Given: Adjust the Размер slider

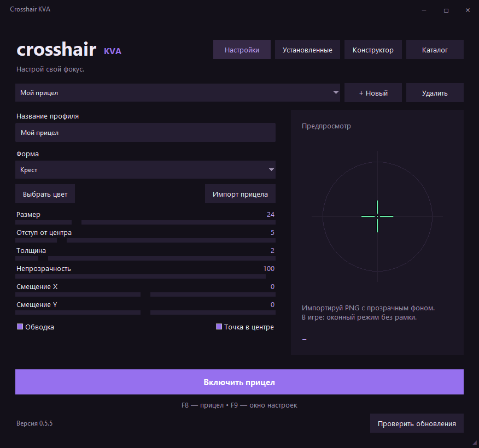Looking at the screenshot, I should [x=145, y=222].
